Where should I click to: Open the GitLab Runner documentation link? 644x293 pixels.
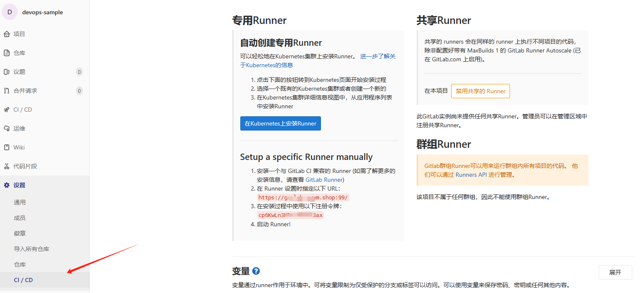click(x=324, y=179)
